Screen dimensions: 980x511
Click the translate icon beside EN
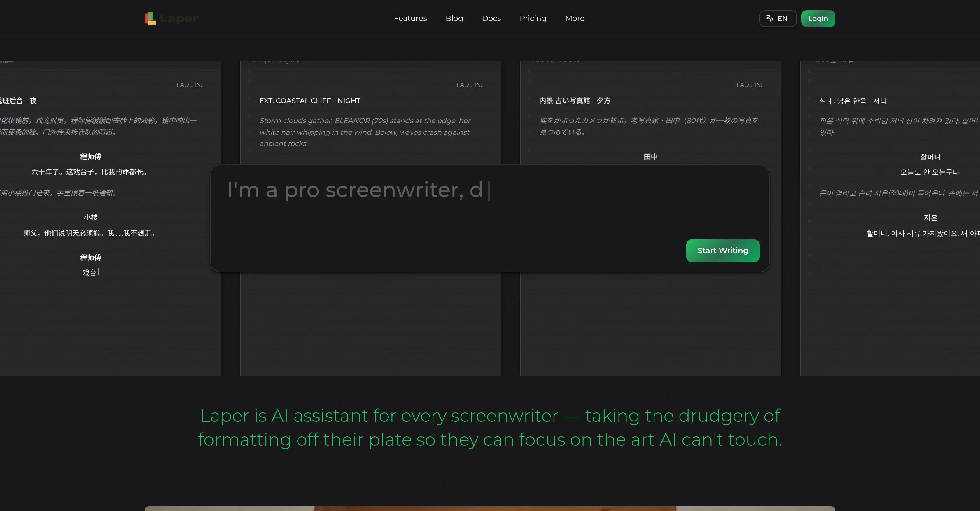click(x=770, y=18)
